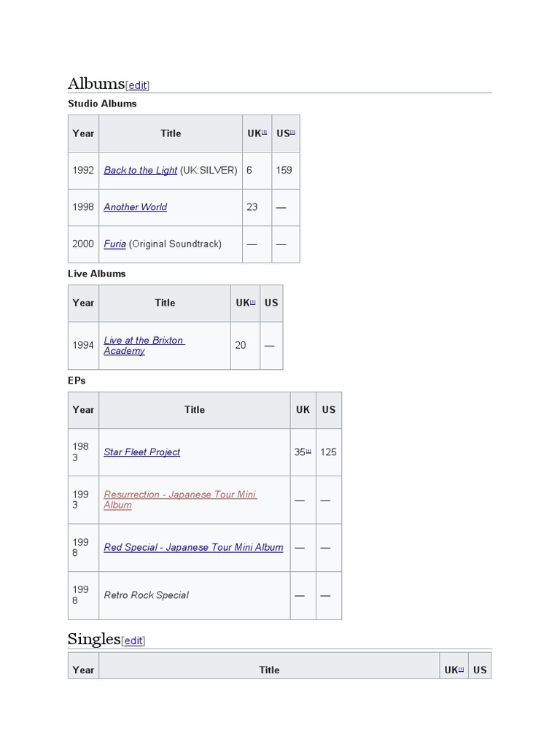The width and height of the screenshot is (560, 747).
Task: Click the US footnote in Studio Albums header
Action: pyautogui.click(x=292, y=132)
